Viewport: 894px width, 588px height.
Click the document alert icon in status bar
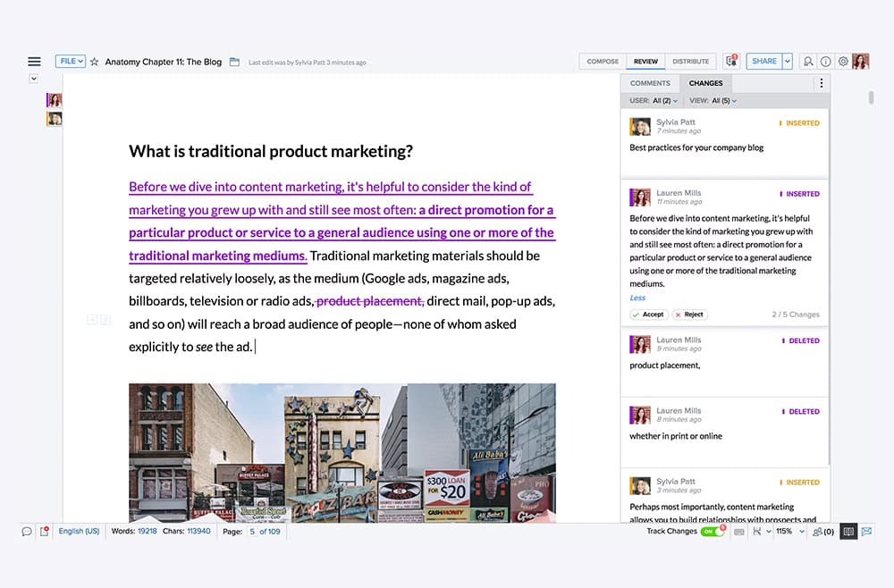point(45,532)
